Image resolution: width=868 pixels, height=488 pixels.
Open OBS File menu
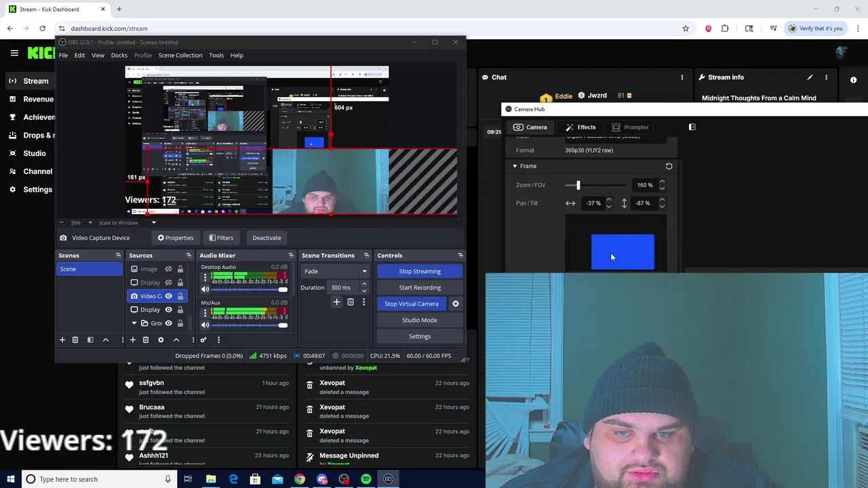63,55
